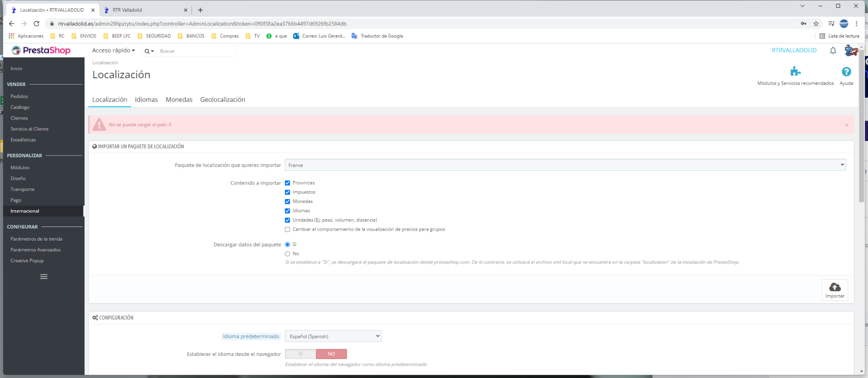Switch to the Monedas tab
This screenshot has height=378, width=868.
tap(179, 99)
